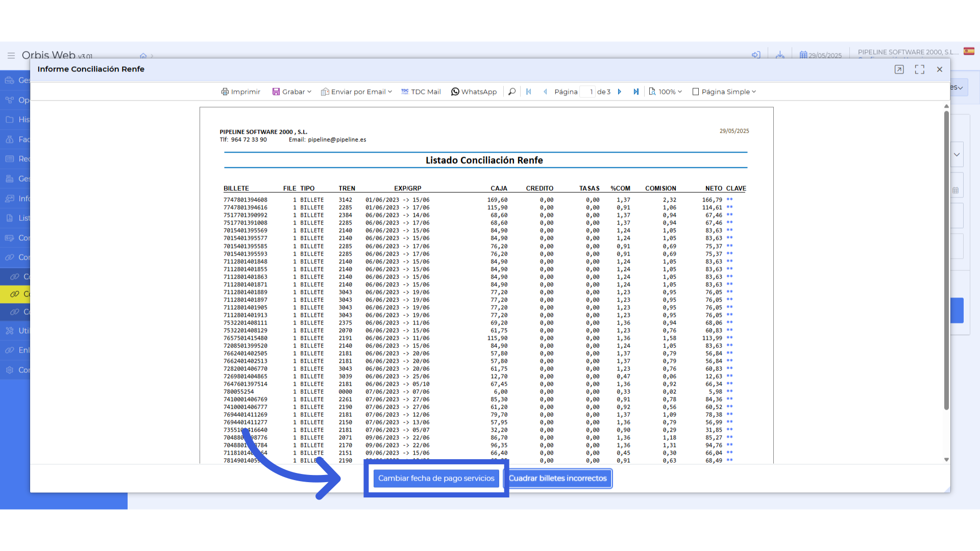The height and width of the screenshot is (551, 980).
Task: Open the Uti sidebar menu item
Action: click(x=16, y=331)
